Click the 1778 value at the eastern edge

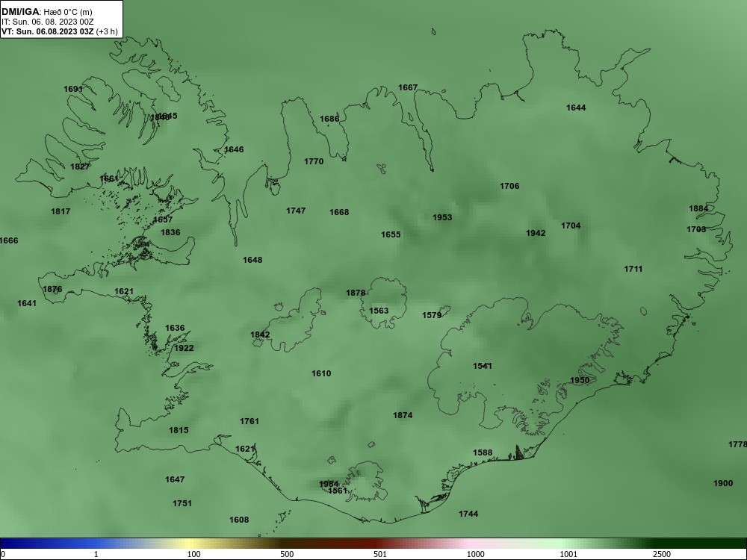(737, 445)
